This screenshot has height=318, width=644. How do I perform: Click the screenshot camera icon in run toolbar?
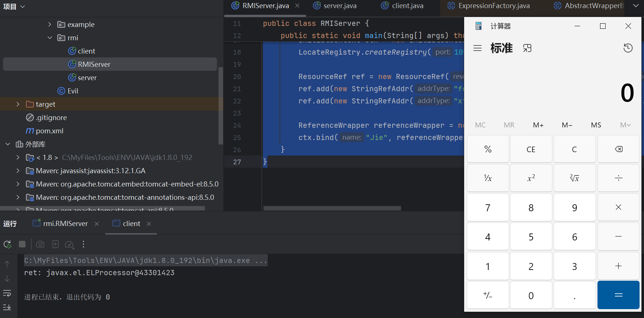(40, 244)
